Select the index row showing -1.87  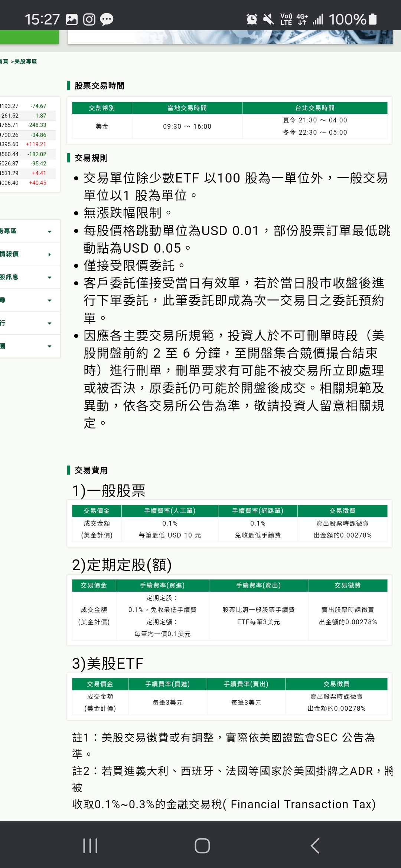tap(28, 116)
